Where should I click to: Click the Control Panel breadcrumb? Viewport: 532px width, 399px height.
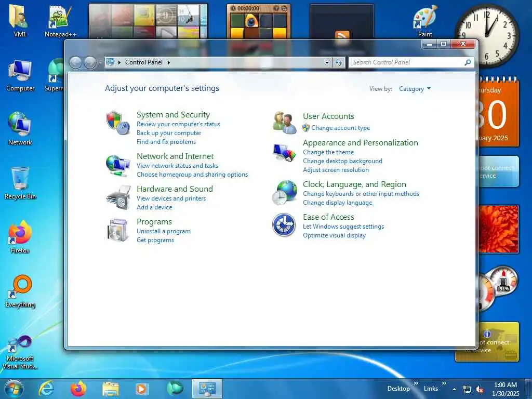(x=144, y=62)
